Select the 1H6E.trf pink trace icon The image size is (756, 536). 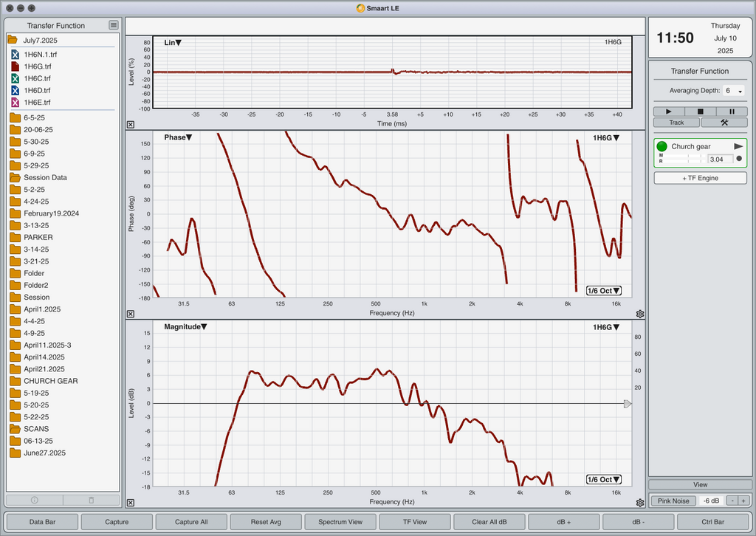[15, 102]
